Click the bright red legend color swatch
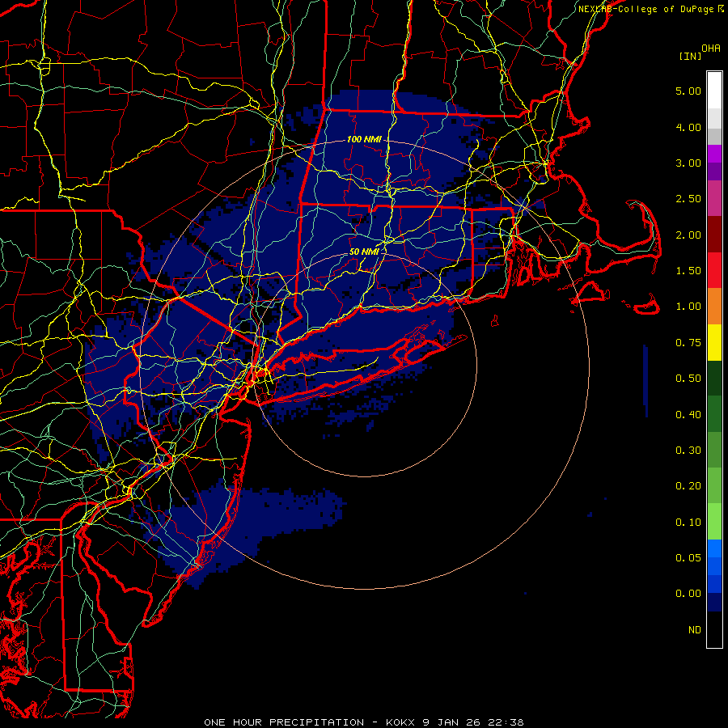The width and height of the screenshot is (728, 728). tap(714, 270)
